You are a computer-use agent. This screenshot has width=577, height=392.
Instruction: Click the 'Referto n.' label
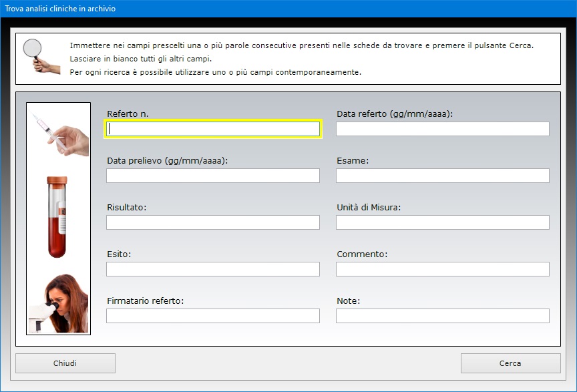[x=128, y=114]
